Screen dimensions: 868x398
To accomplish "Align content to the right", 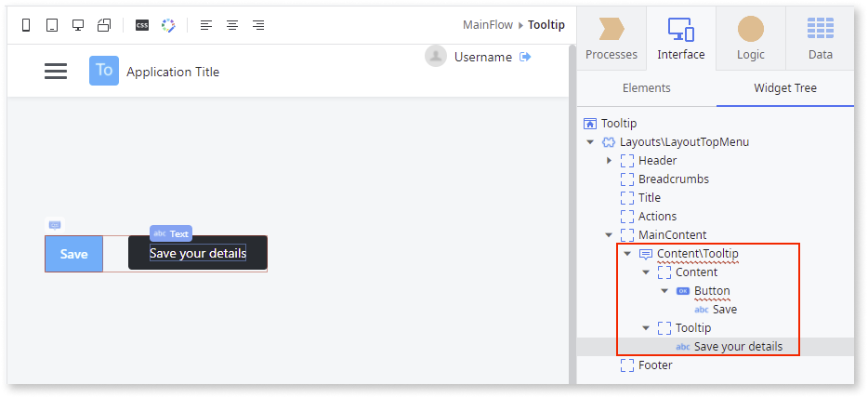I will coord(258,25).
